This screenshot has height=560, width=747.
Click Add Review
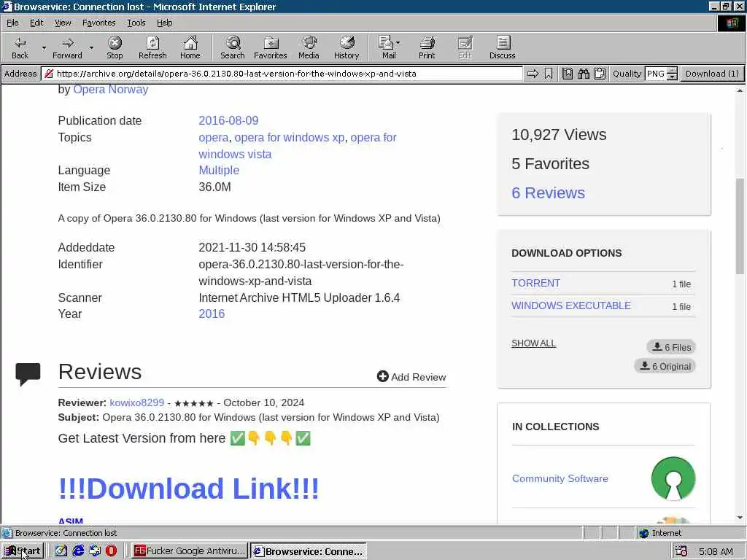coord(411,377)
